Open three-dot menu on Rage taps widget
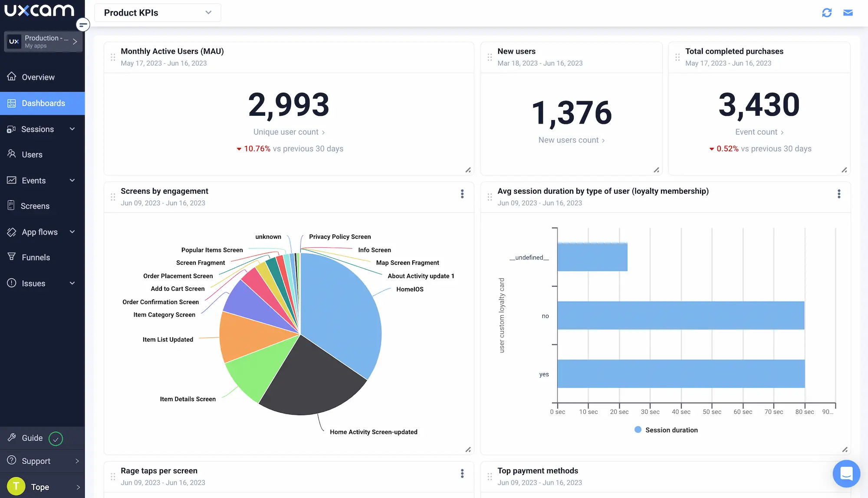 tap(462, 473)
